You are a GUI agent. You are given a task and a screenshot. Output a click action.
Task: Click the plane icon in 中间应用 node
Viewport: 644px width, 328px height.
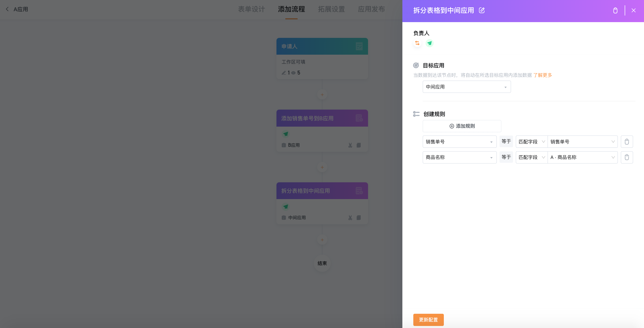click(286, 206)
